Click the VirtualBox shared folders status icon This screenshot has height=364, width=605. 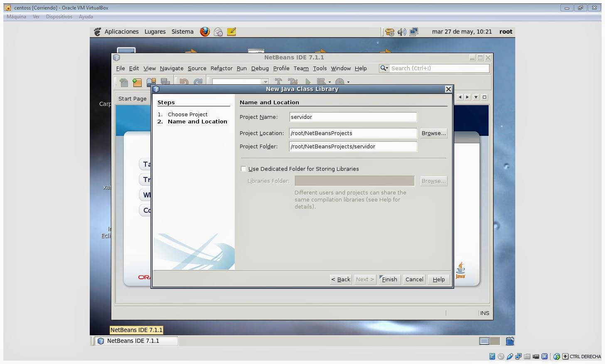coord(527,357)
